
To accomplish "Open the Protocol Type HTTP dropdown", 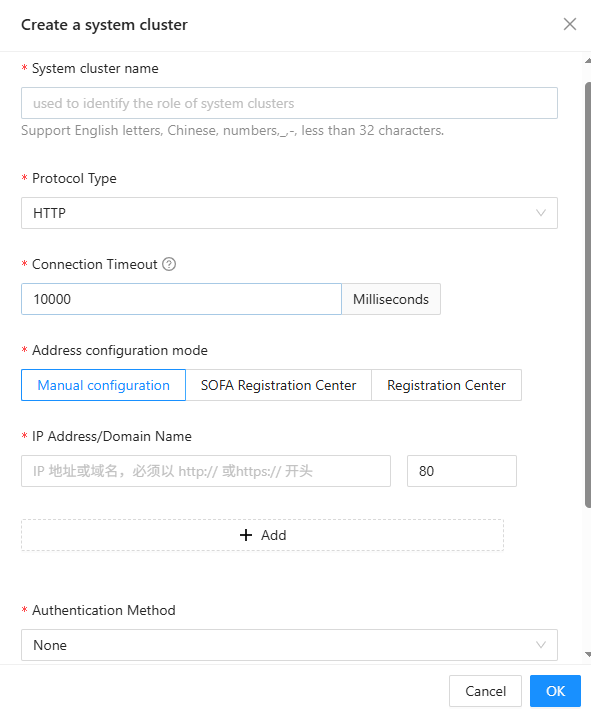I will coord(289,213).
